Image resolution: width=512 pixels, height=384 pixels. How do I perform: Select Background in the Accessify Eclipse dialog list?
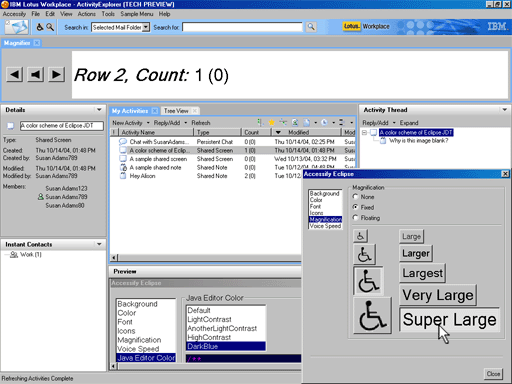pos(324,193)
